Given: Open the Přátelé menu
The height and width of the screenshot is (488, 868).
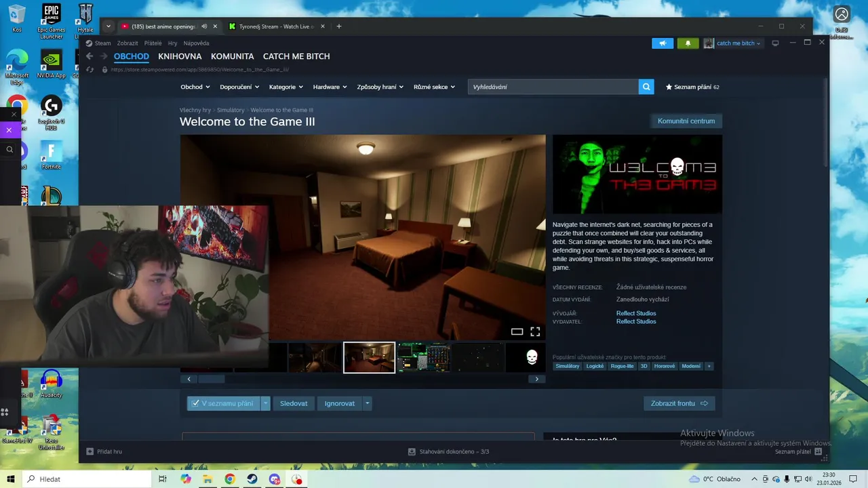Looking at the screenshot, I should (153, 43).
